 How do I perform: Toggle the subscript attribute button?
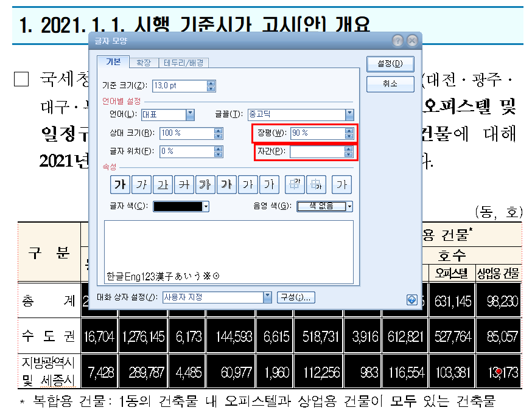click(316, 184)
